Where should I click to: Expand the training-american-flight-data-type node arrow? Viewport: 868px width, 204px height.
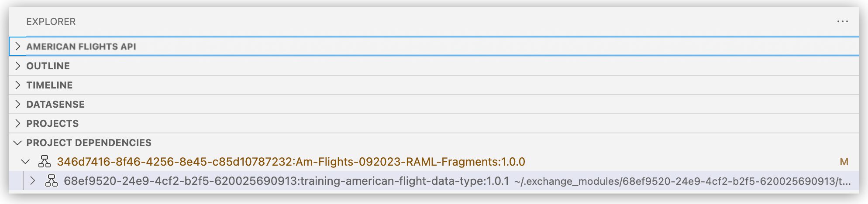33,181
